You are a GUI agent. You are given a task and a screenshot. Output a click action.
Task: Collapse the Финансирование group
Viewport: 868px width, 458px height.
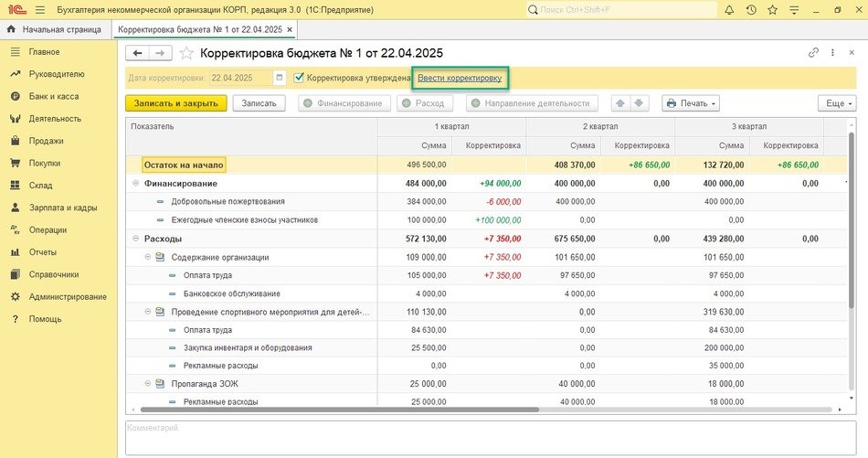[136, 184]
